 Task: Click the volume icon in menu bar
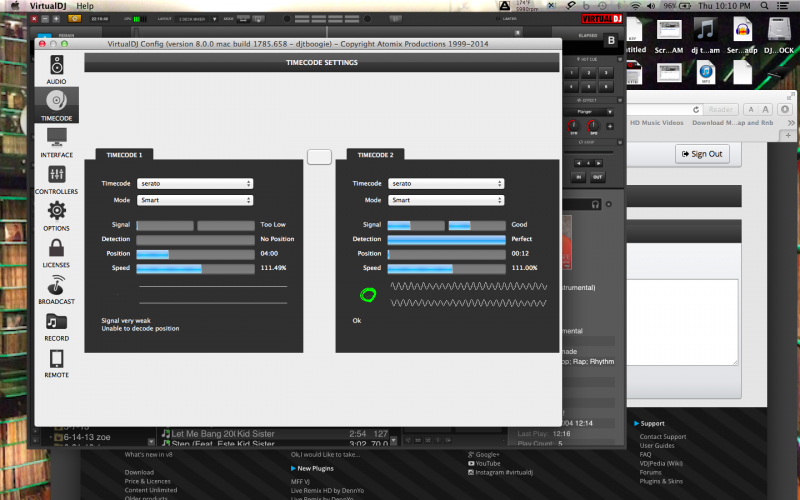pos(651,6)
